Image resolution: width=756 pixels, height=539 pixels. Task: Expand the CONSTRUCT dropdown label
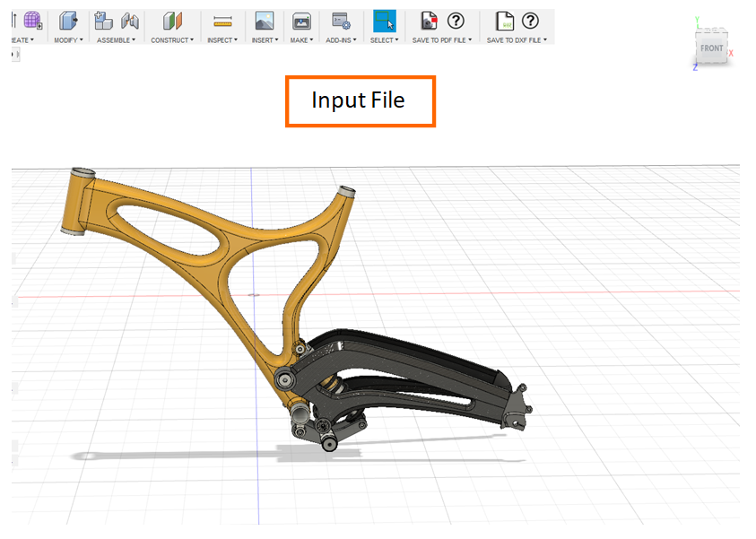pyautogui.click(x=171, y=40)
